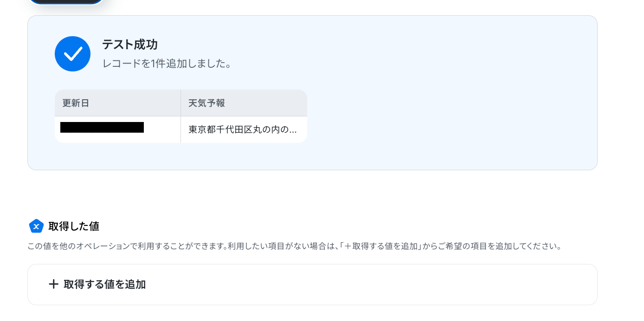Click the ellipsis ending the truncated weather text
The width and height of the screenshot is (644, 321).
pyautogui.click(x=292, y=130)
